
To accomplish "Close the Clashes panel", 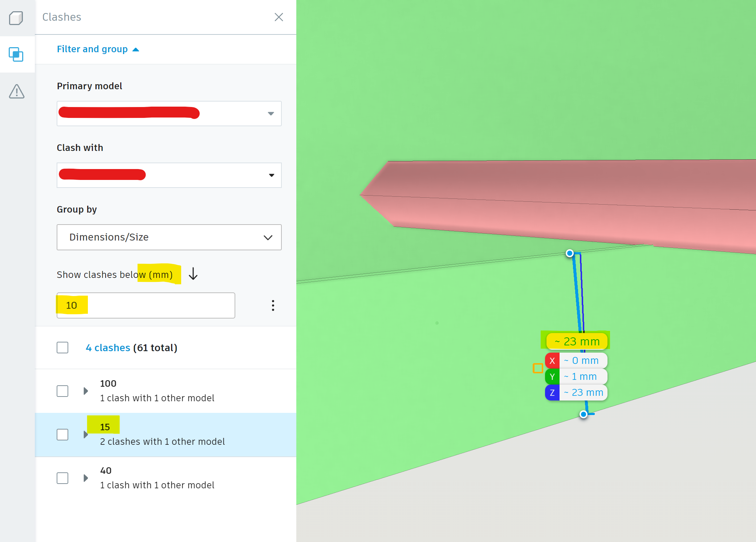I will (279, 17).
